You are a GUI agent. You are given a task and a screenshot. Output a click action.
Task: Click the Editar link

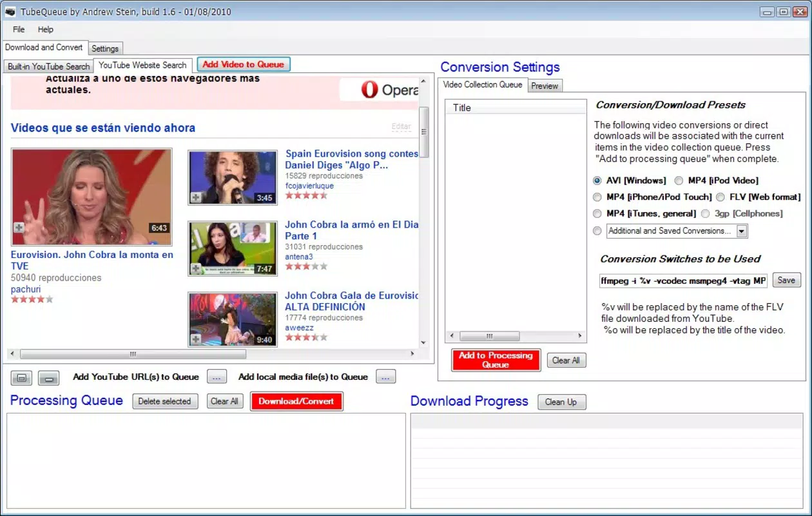(401, 127)
